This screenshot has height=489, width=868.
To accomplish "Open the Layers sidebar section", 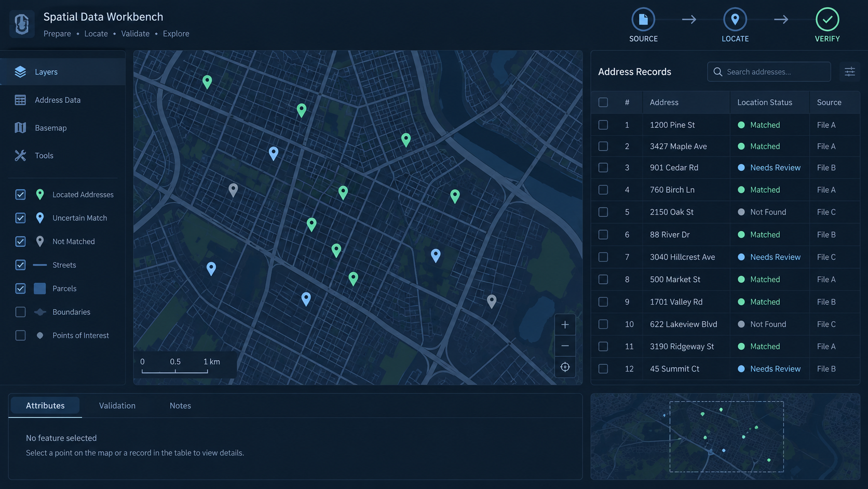I will pyautogui.click(x=63, y=72).
